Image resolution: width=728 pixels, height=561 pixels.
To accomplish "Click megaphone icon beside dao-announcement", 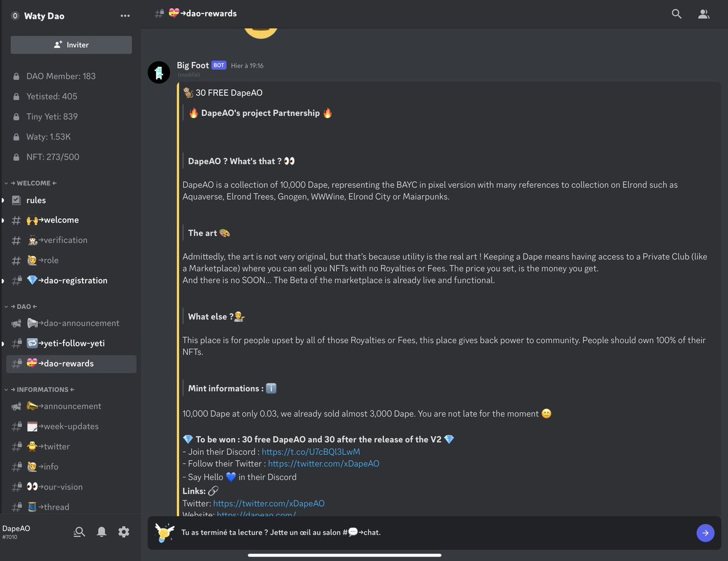I will click(x=16, y=323).
